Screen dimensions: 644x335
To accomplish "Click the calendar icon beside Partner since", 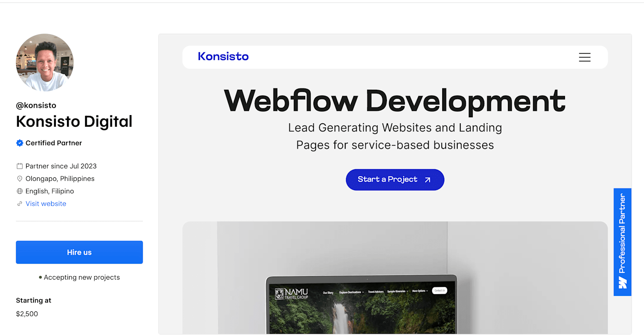I will click(19, 166).
